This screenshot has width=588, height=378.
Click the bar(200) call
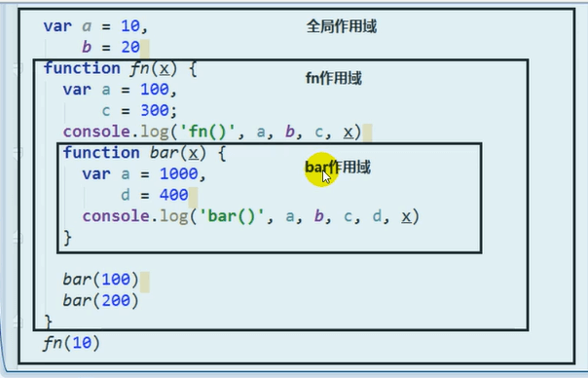pyautogui.click(x=101, y=300)
